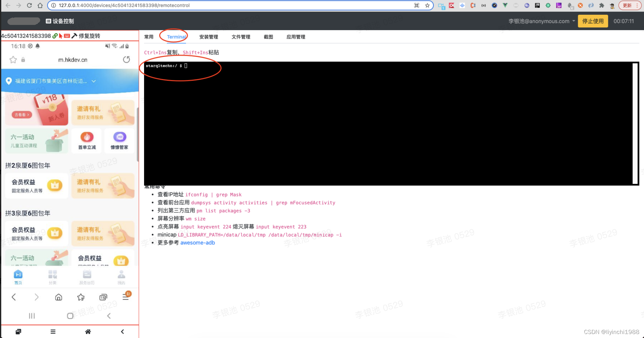Click the browser address bar URL
Image resolution: width=644 pixels, height=338 pixels.
coord(124,5)
